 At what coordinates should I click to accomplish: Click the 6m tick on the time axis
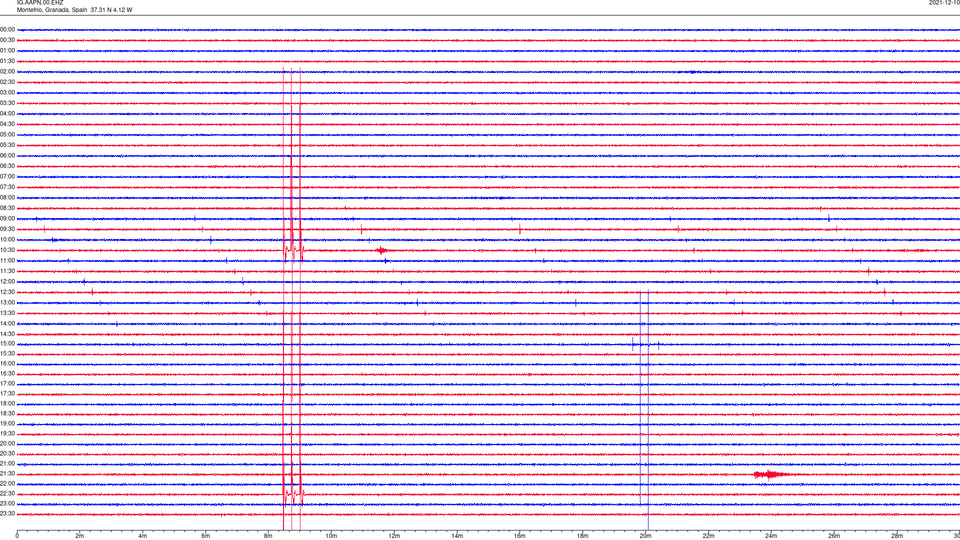[205, 536]
